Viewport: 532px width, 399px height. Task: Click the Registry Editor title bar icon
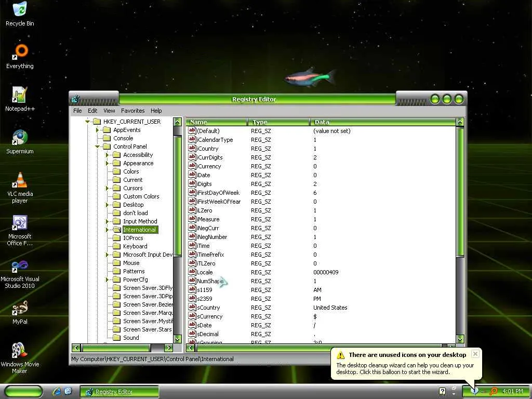tap(75, 99)
